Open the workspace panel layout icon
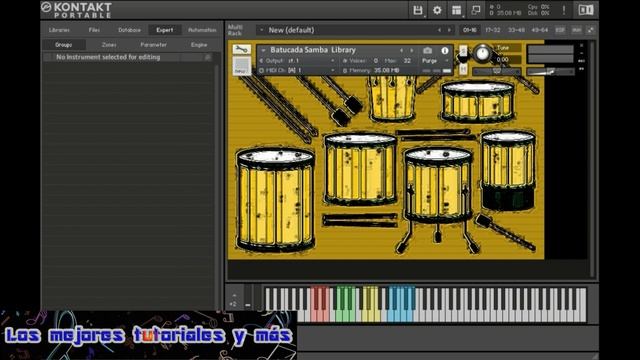640x360 pixels. 456,10
